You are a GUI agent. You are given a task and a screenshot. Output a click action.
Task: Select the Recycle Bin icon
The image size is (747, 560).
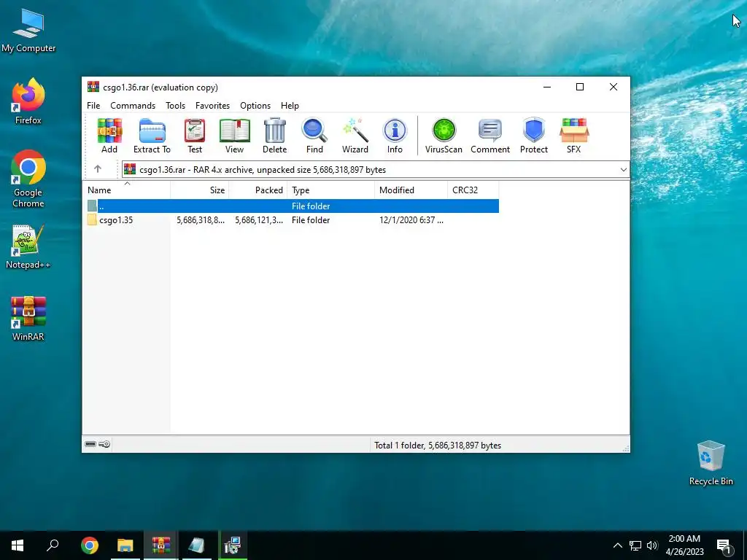[711, 463]
